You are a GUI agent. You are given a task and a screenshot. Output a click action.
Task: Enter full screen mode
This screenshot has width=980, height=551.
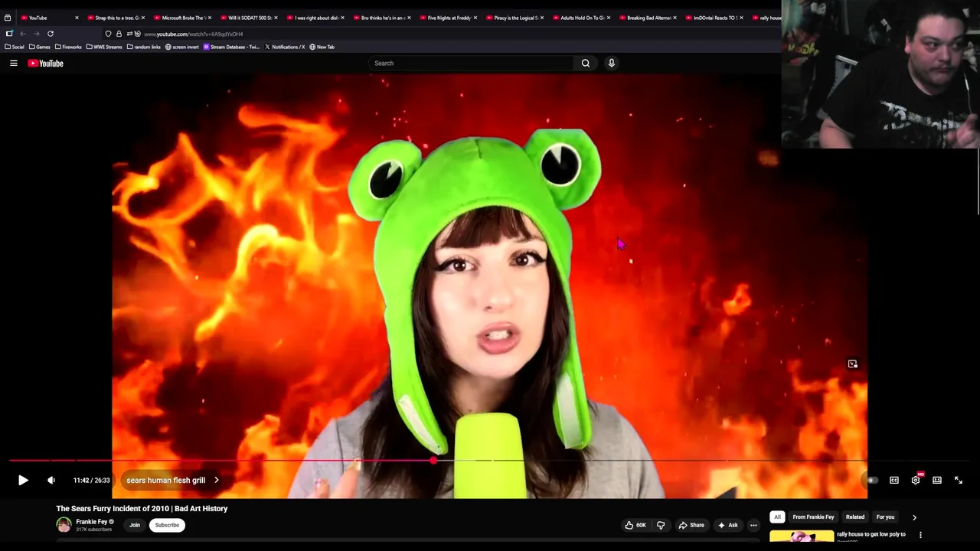tap(959, 481)
